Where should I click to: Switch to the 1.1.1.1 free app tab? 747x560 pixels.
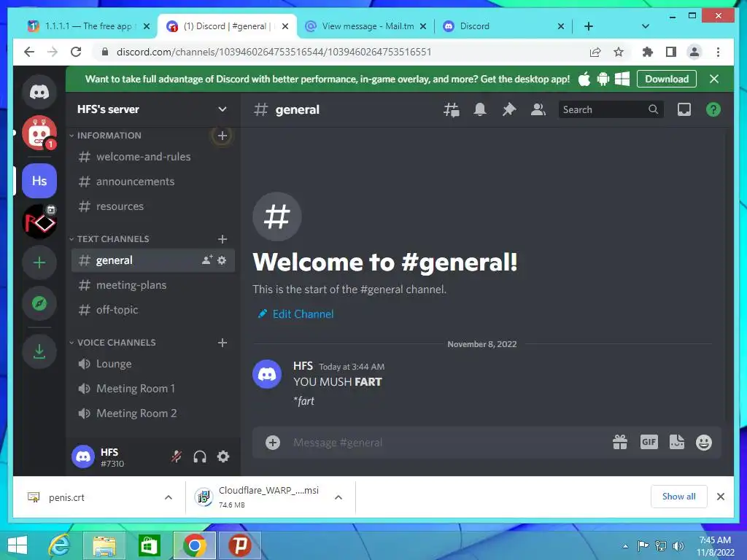pos(89,26)
